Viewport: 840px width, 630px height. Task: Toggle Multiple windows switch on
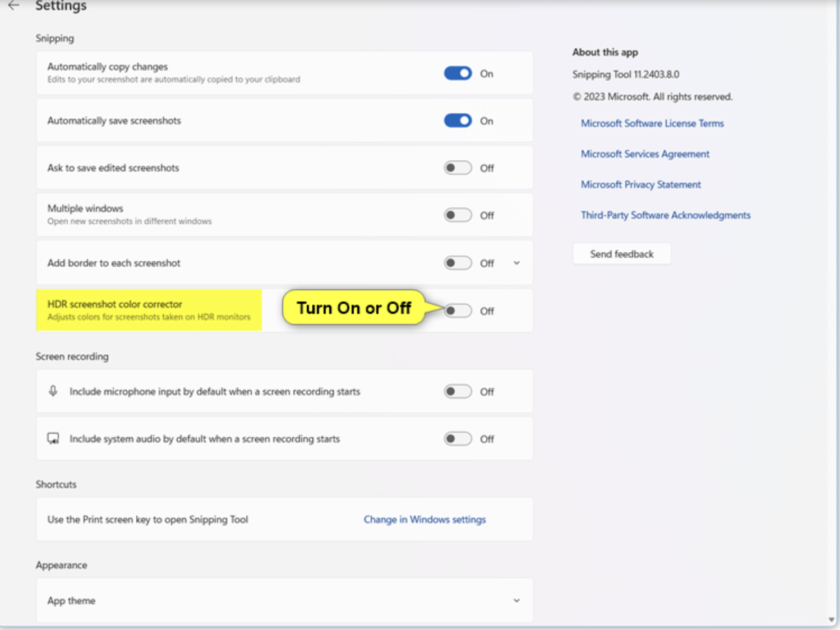[458, 215]
